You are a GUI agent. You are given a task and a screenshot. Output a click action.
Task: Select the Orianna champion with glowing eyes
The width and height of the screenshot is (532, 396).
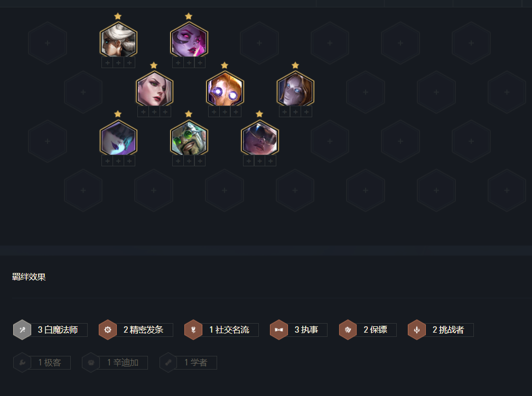pos(225,89)
